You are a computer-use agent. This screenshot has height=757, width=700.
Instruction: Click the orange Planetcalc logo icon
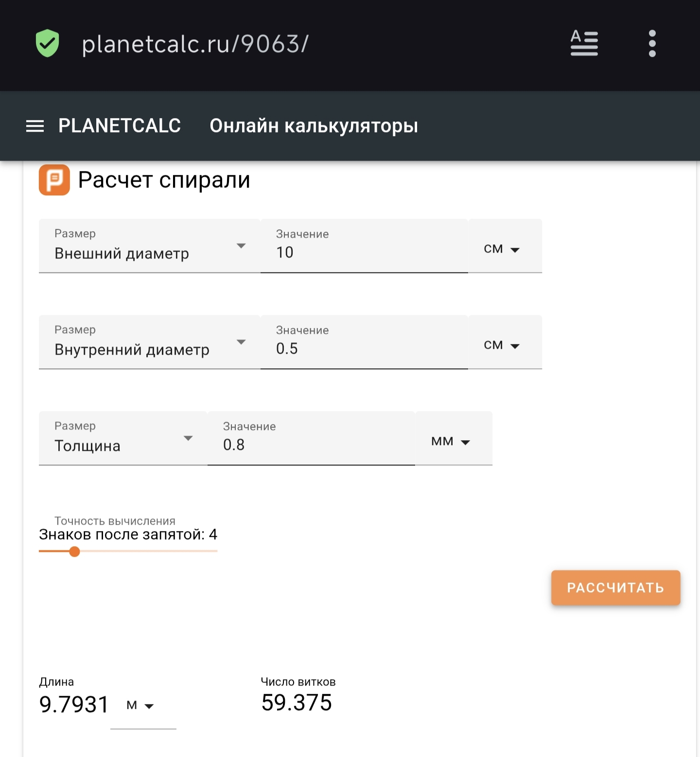54,180
